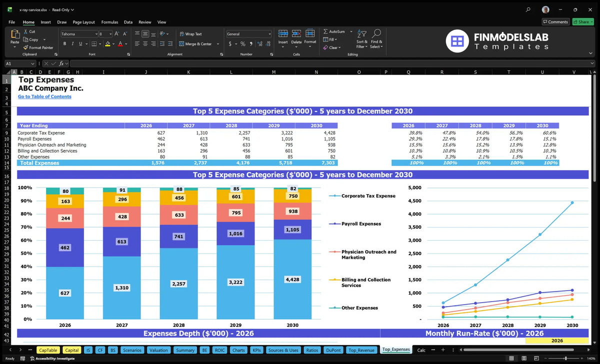Toggle Italic formatting
Viewport: 600px width, 364px height.
click(72, 44)
